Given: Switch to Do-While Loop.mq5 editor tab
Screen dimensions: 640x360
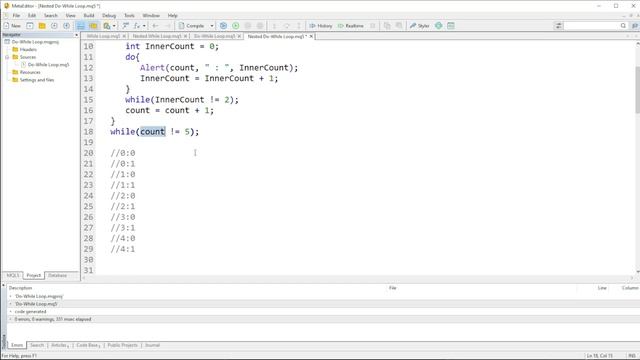Looking at the screenshot, I should pyautogui.click(x=214, y=36).
